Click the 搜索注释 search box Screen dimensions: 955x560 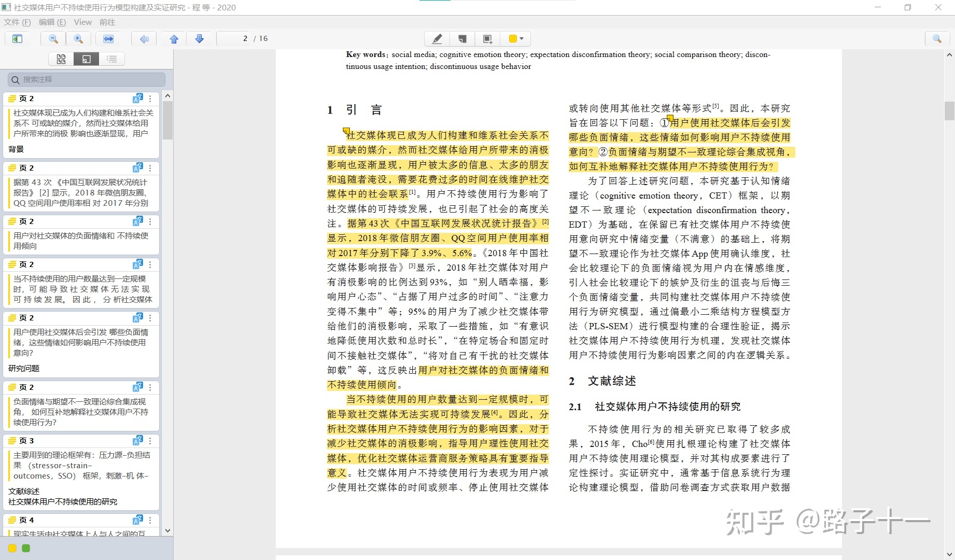click(x=87, y=79)
